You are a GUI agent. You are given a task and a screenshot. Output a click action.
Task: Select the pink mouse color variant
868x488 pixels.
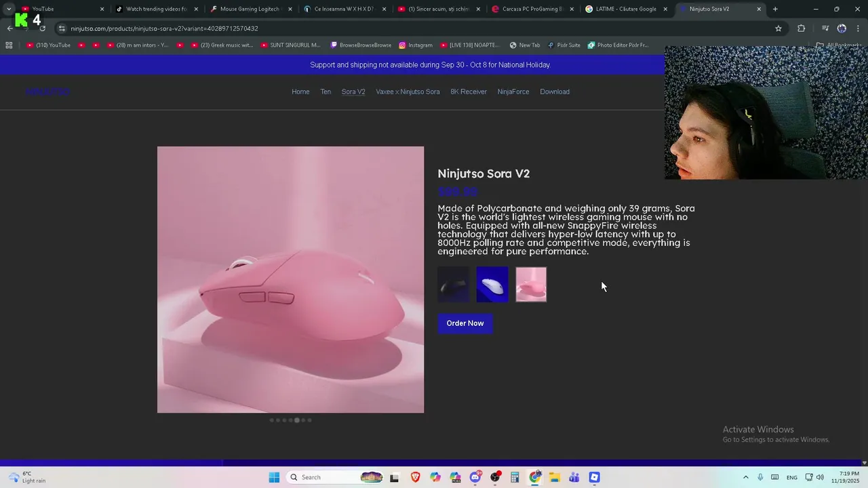click(531, 284)
